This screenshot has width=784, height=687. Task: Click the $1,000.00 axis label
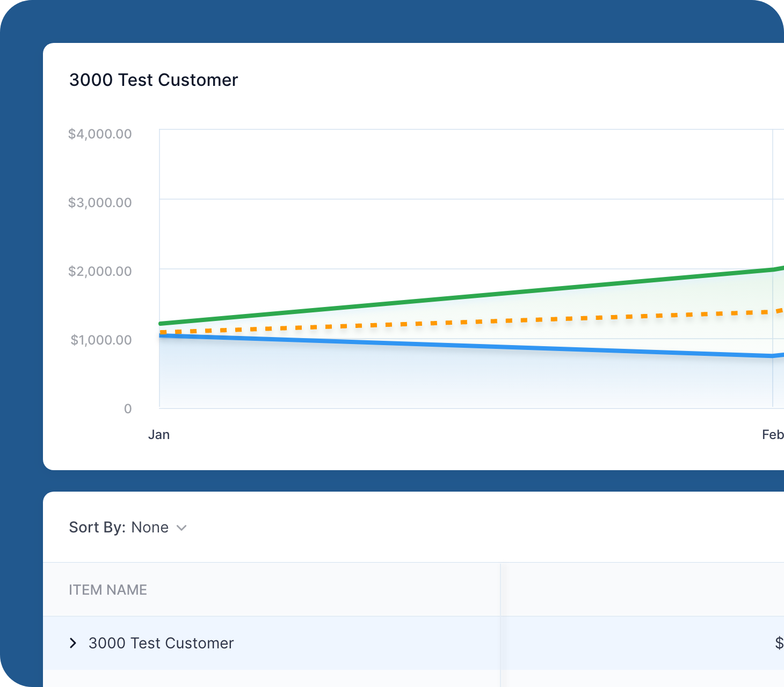pos(101,340)
